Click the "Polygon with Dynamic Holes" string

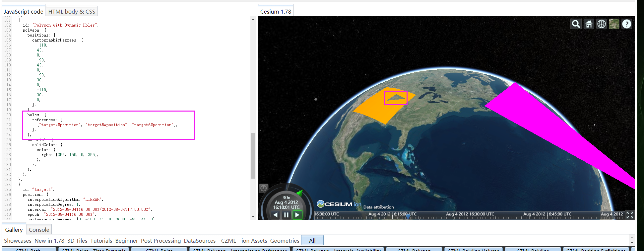(x=64, y=25)
